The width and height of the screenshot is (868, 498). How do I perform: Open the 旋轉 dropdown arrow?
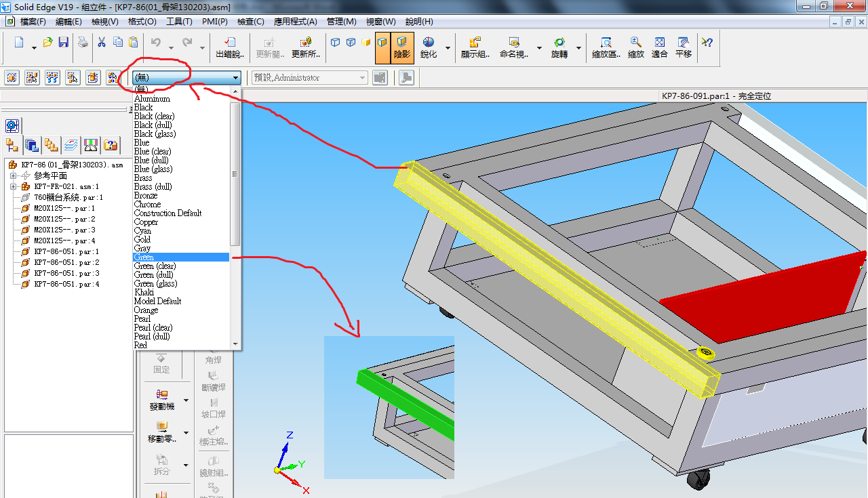click(578, 48)
